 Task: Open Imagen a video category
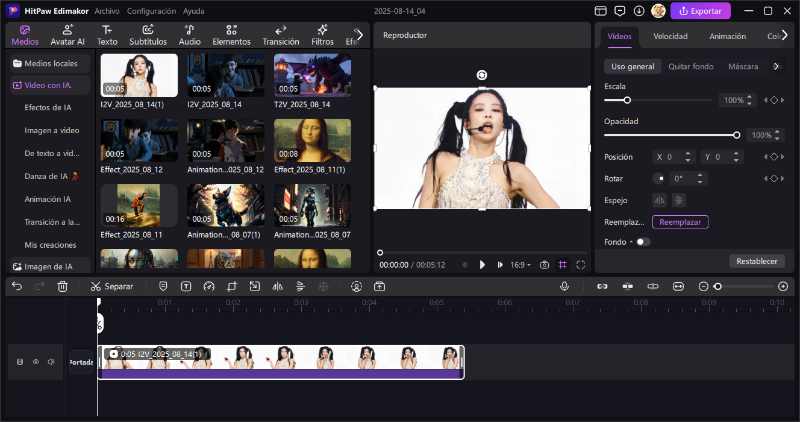(x=52, y=130)
